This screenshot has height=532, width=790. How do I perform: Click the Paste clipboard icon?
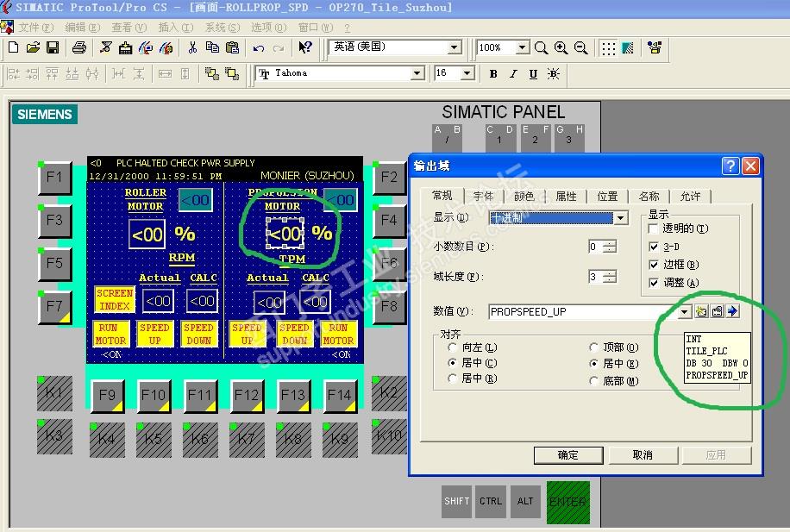coord(232,47)
